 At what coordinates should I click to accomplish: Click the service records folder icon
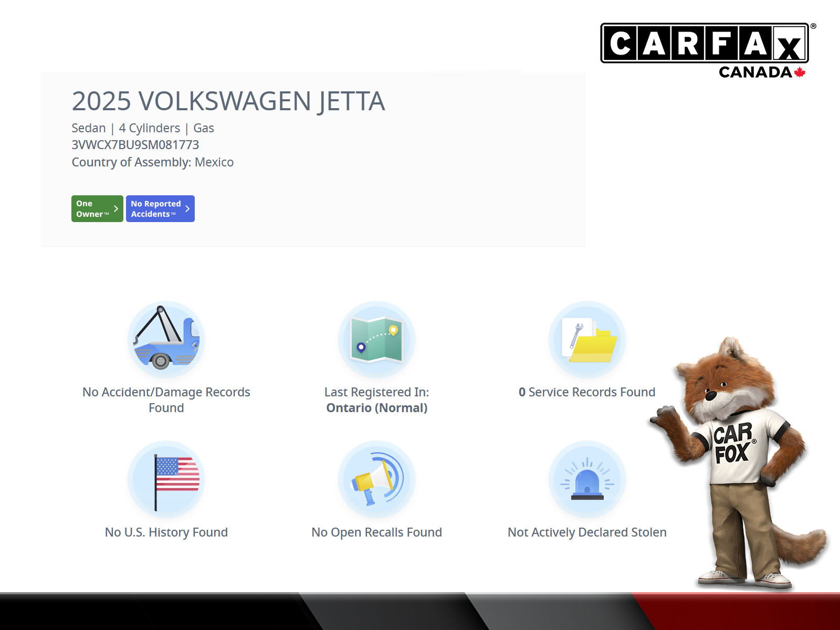587,340
